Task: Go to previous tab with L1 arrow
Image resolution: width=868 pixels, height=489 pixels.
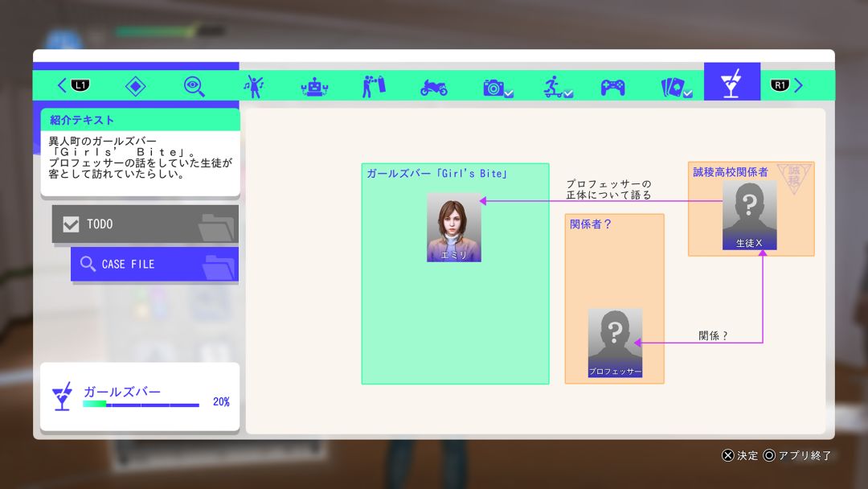Action: tap(73, 85)
